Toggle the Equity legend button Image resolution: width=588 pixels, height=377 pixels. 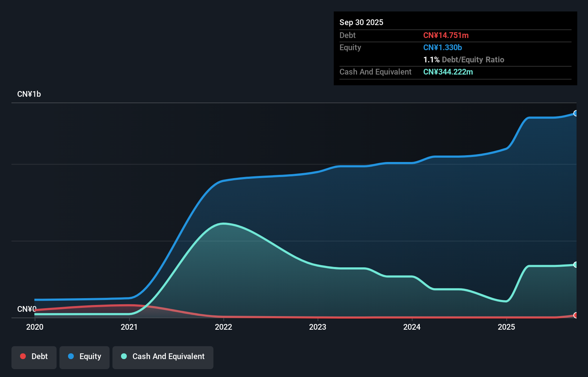click(85, 357)
